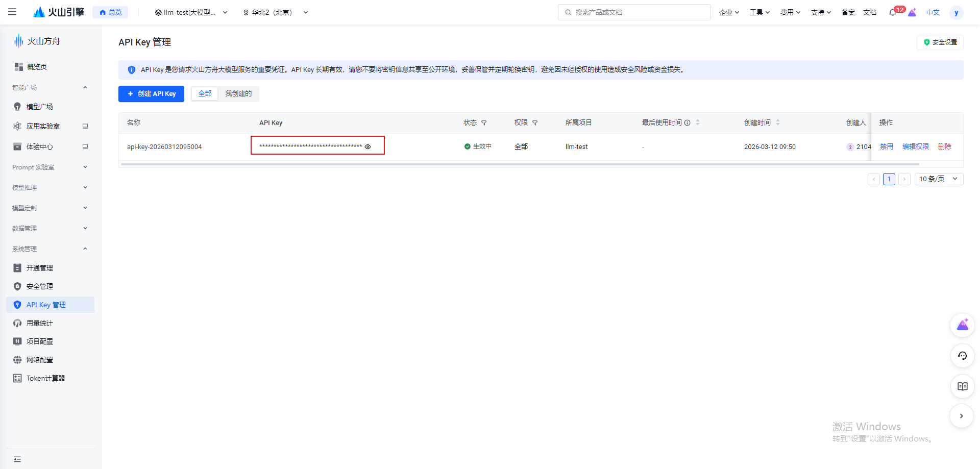Open the llm-test project dropdown
This screenshot has height=469, width=980.
click(191, 12)
